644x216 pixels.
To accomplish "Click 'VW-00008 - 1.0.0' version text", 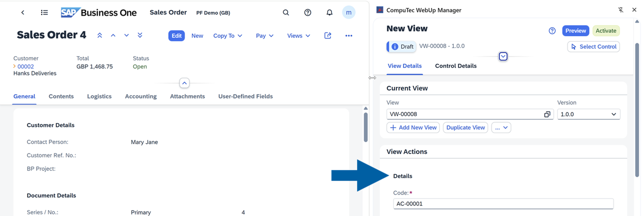I will click(442, 46).
